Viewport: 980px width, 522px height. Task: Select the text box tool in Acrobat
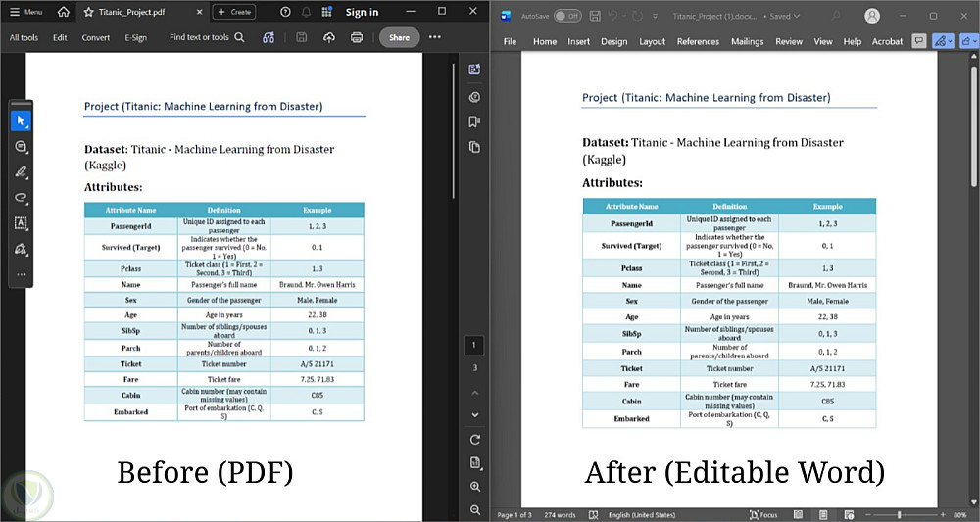(21, 223)
